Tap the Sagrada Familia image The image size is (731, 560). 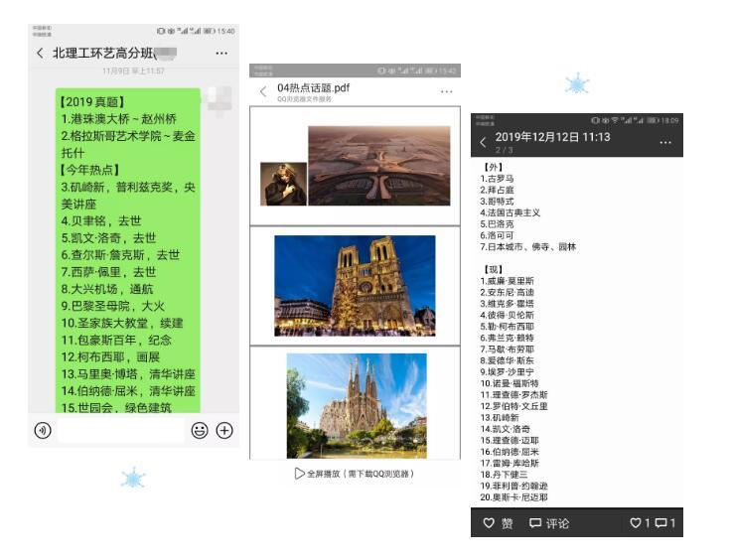pyautogui.click(x=357, y=406)
